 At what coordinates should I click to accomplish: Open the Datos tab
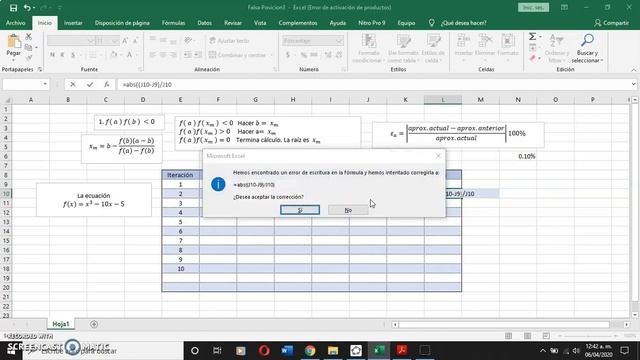[x=204, y=23]
